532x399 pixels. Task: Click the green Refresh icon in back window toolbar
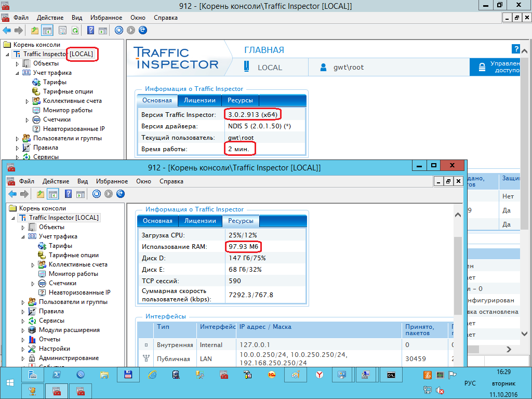(75, 30)
